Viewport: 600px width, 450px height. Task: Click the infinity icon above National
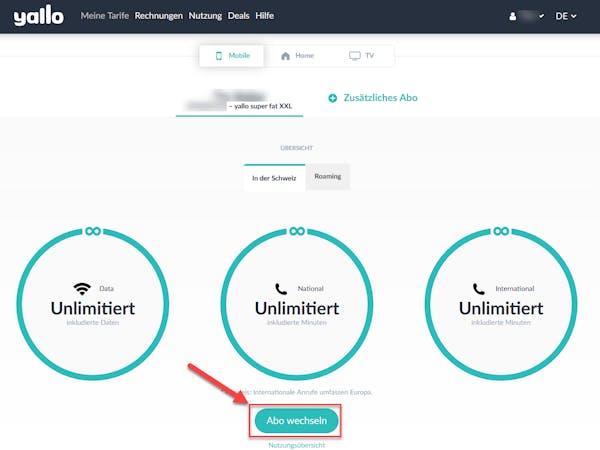click(297, 231)
